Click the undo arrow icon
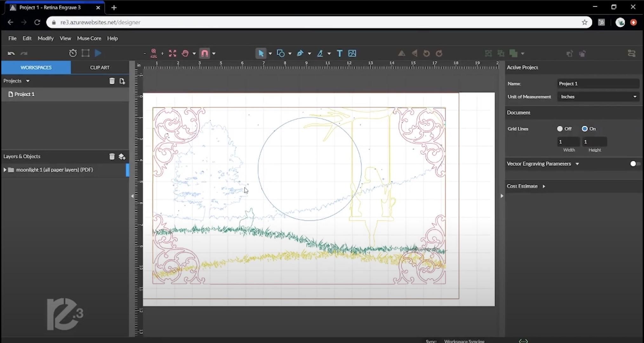 11,53
